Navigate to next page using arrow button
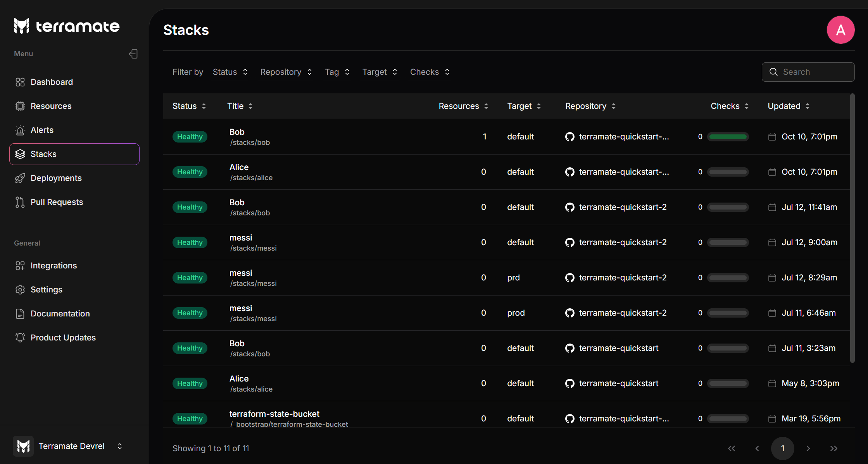Viewport: 868px width, 464px height. pyautogui.click(x=808, y=448)
